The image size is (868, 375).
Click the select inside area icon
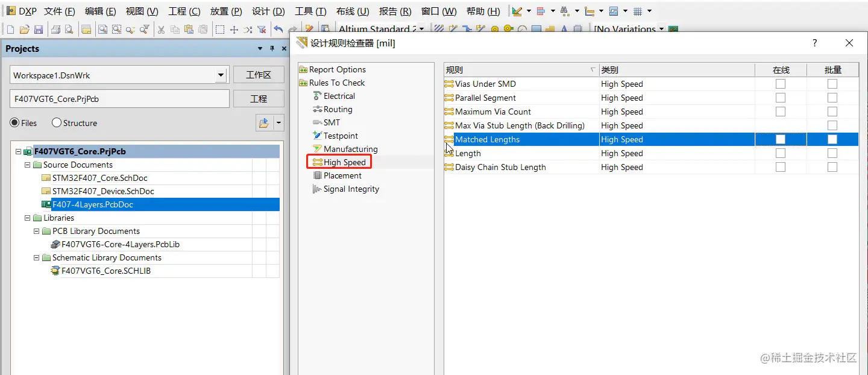[x=221, y=30]
